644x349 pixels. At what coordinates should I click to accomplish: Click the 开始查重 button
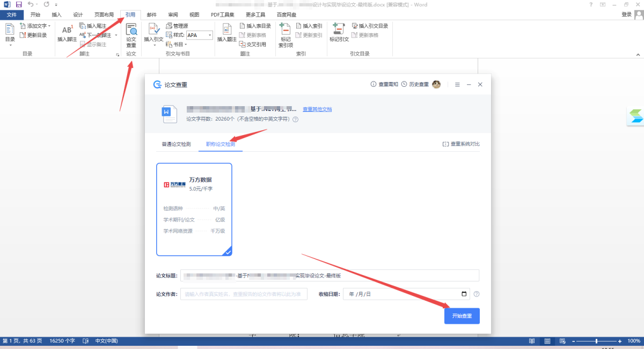tap(462, 316)
